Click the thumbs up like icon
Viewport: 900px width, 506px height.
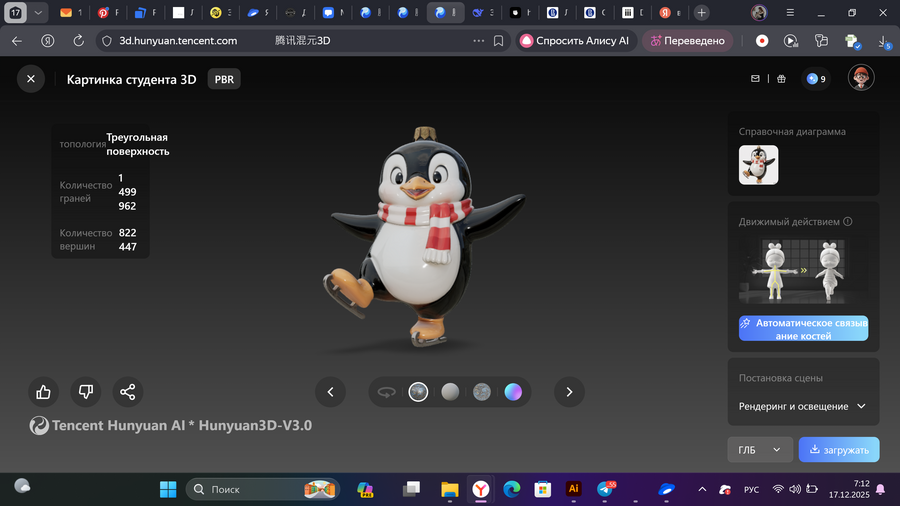point(43,392)
